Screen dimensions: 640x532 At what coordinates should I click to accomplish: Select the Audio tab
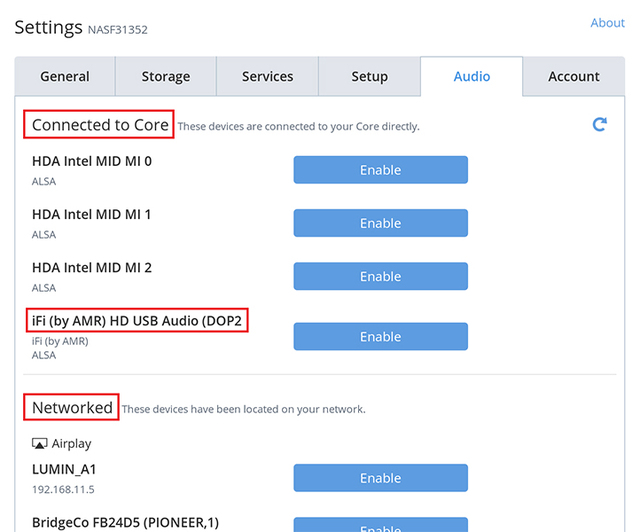(x=472, y=77)
